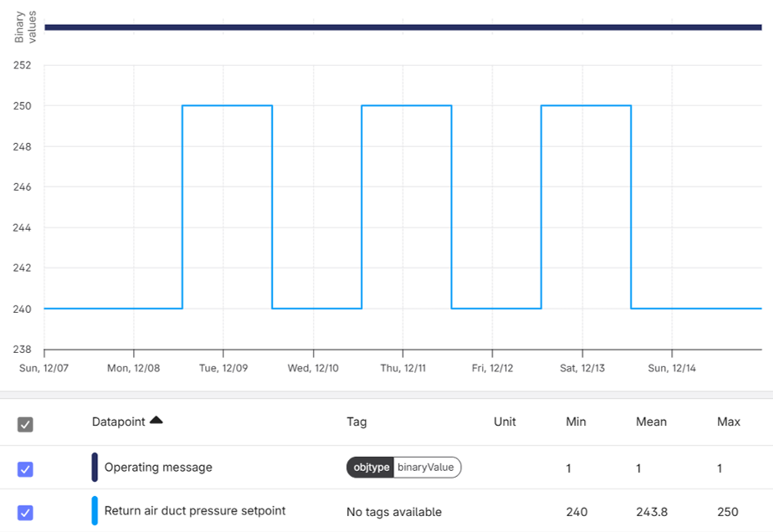The height and width of the screenshot is (532, 773).
Task: Sort the table by the Mean column
Action: (651, 422)
